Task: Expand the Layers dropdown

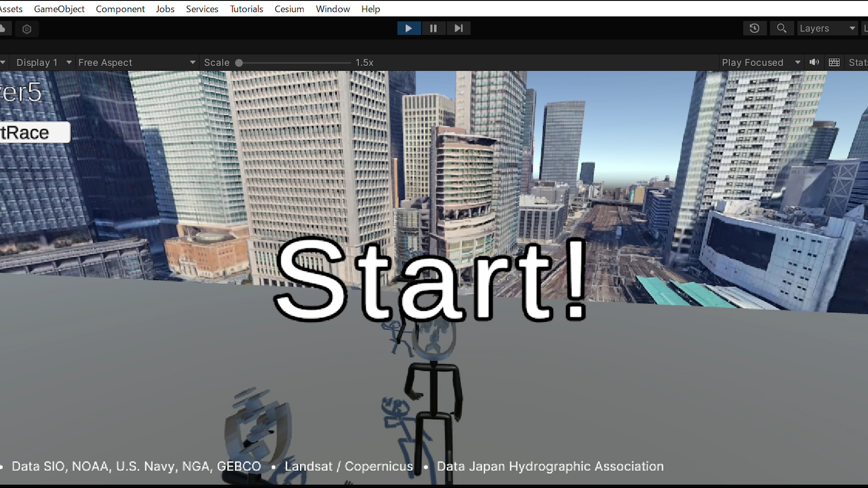Action: point(827,28)
